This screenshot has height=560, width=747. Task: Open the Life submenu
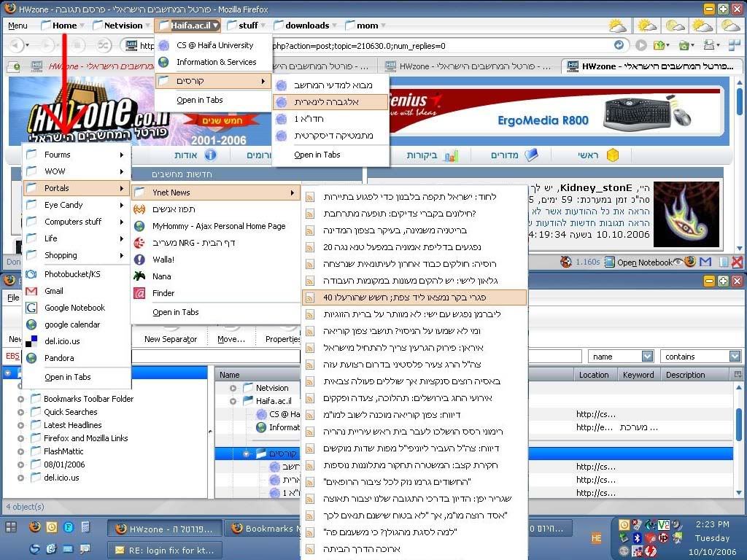76,238
